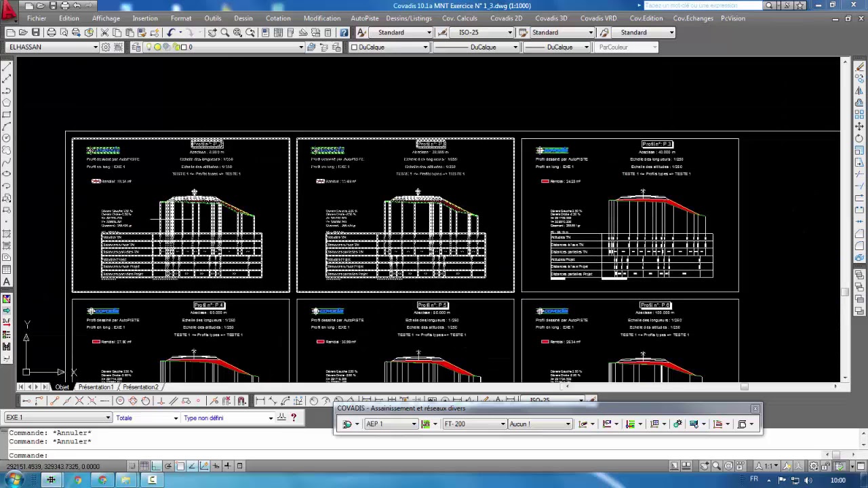Toggle Object Snap in the status bar

180,466
